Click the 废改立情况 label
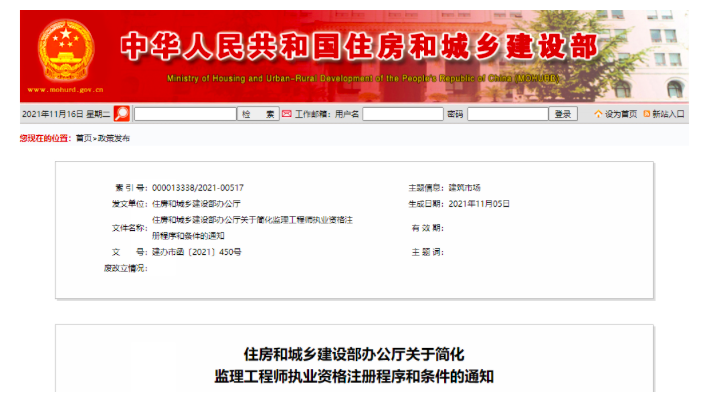 coord(125,268)
